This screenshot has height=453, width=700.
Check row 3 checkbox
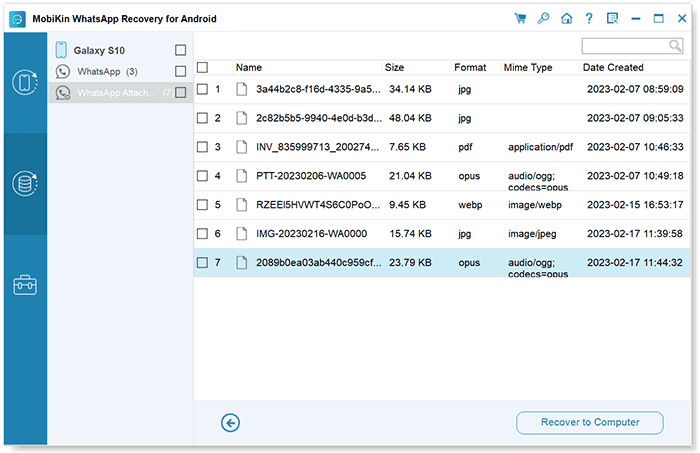tap(202, 147)
